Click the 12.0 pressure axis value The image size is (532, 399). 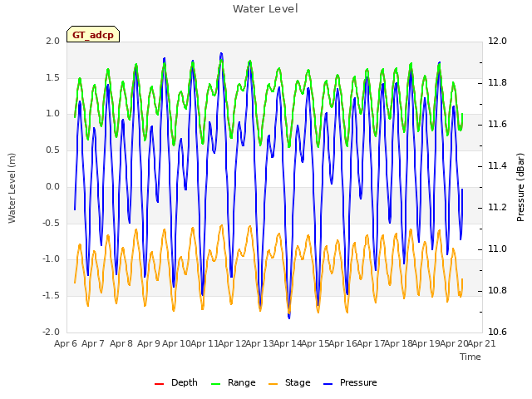[497, 41]
